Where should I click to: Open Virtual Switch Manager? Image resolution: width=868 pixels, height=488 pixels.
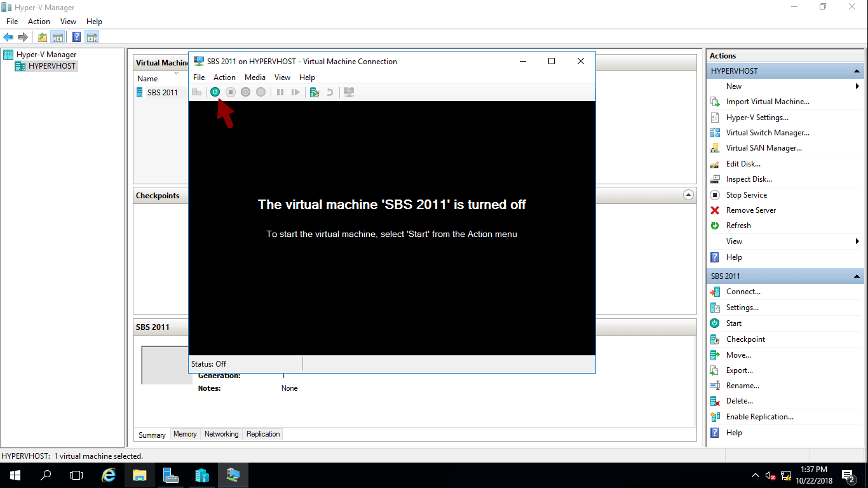tap(768, 133)
